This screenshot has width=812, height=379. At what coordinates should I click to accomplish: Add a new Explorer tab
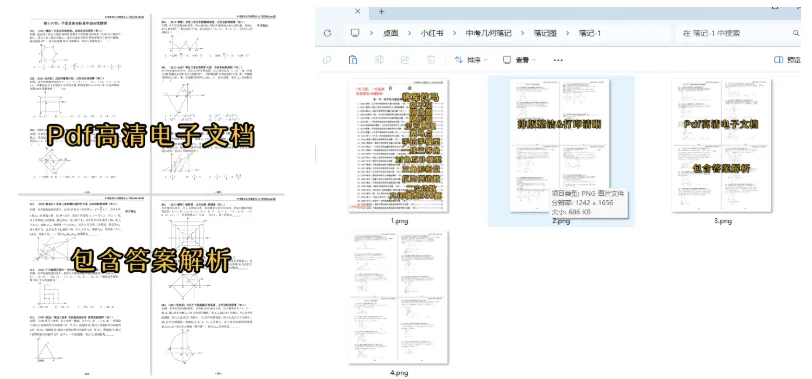click(x=382, y=10)
